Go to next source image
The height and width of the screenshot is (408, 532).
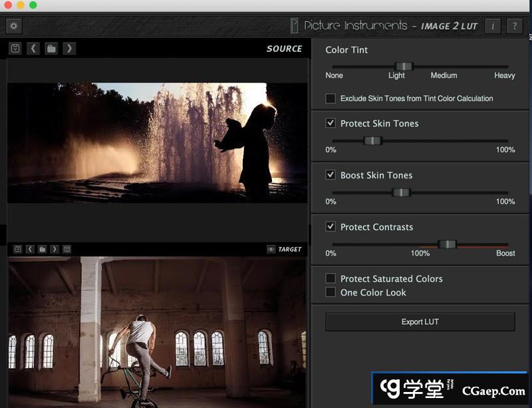pyautogui.click(x=68, y=49)
